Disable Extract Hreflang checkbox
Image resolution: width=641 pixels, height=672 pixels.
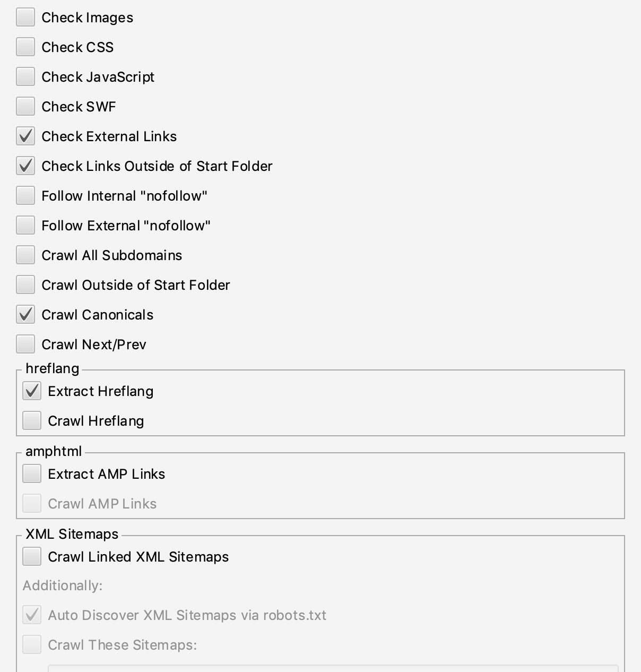pyautogui.click(x=32, y=391)
